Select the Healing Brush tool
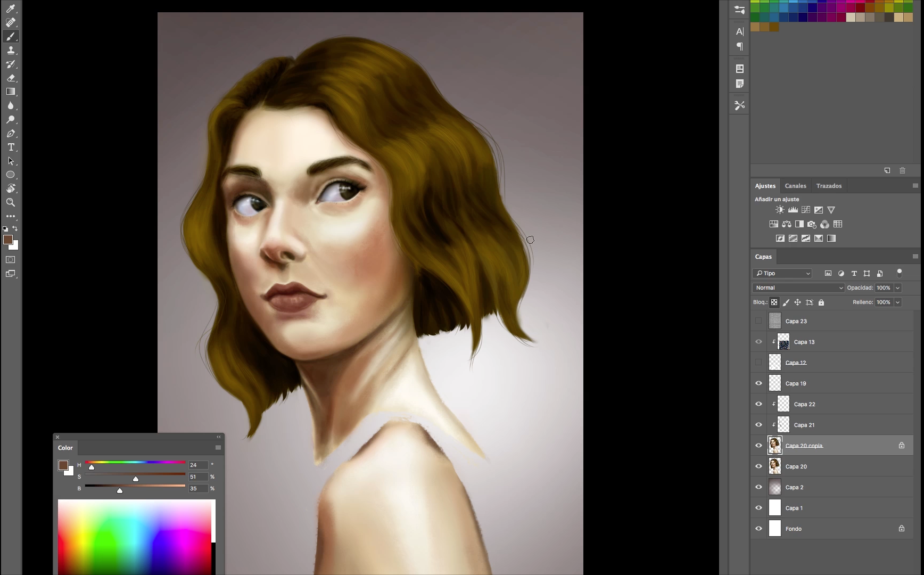The image size is (924, 575). click(x=11, y=22)
